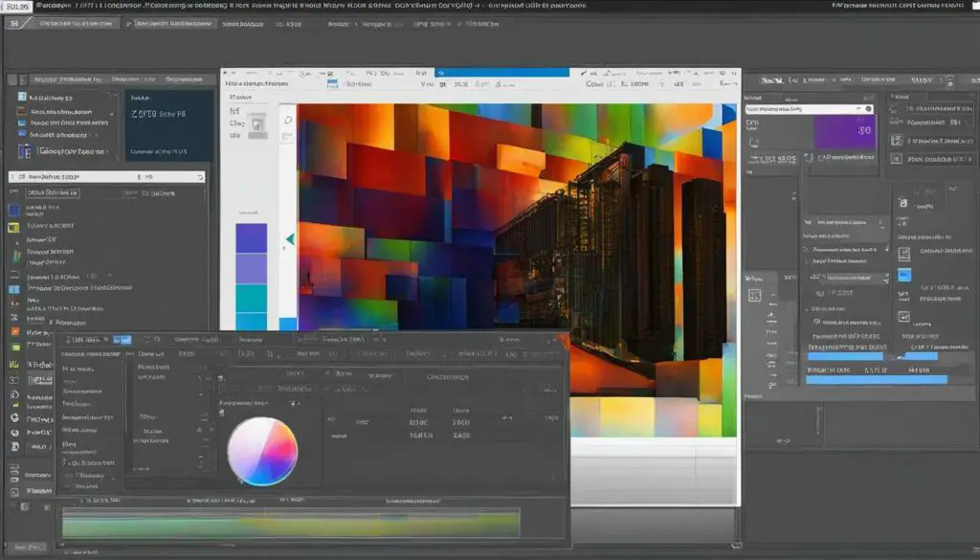The height and width of the screenshot is (560, 980).
Task: Pick a hue on the round color wheel
Action: click(x=262, y=451)
